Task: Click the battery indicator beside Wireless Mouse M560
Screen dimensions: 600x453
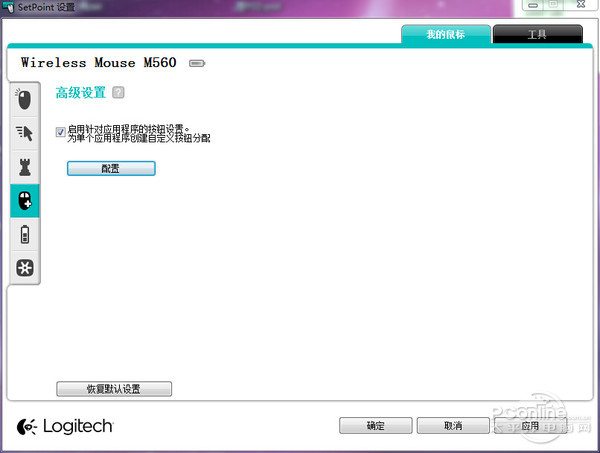Action: (197, 63)
